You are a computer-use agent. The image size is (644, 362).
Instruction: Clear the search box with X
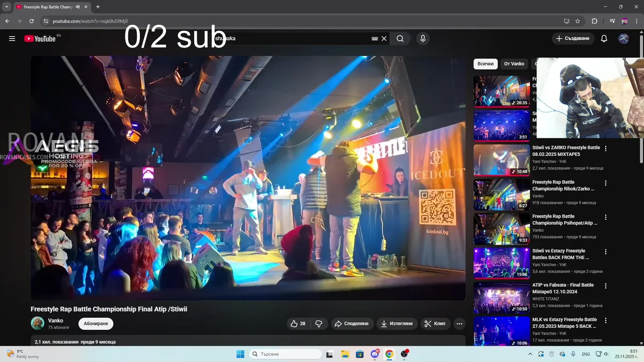[384, 39]
